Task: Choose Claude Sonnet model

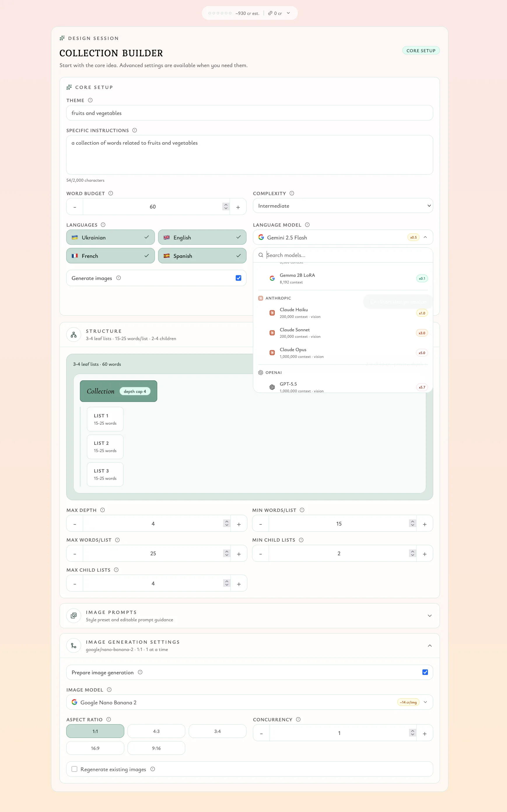Action: coord(343,332)
